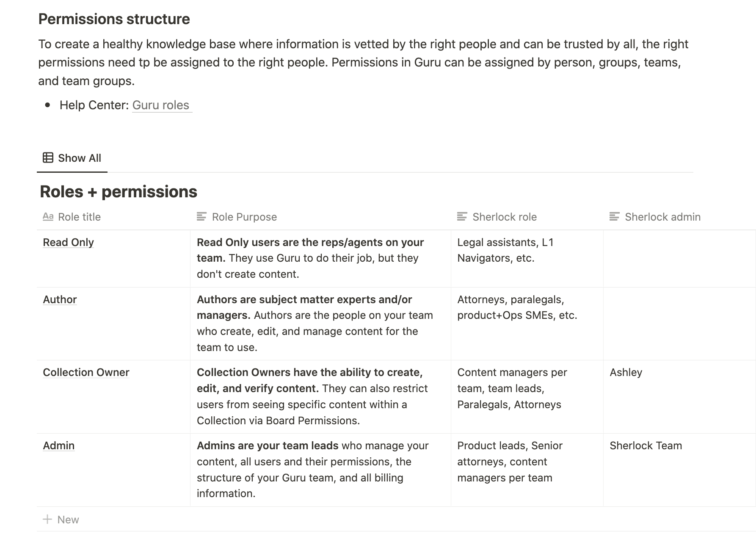The image size is (756, 542).
Task: Click the Role Purpose column header
Action: click(x=320, y=217)
